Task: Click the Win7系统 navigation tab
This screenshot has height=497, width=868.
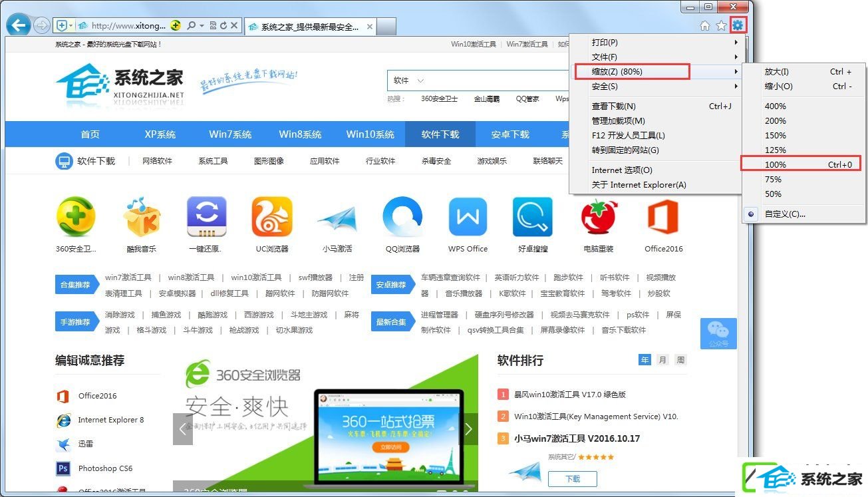Action: click(x=230, y=134)
